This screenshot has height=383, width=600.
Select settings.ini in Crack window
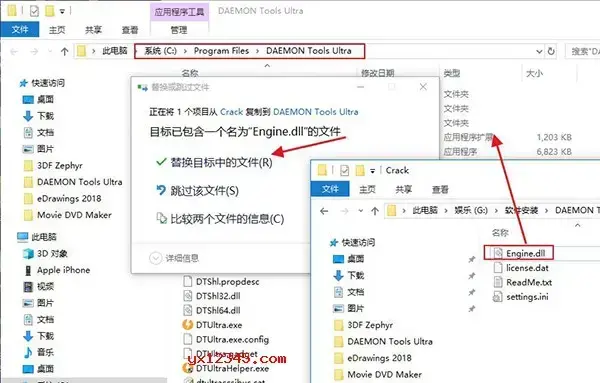[x=521, y=297]
